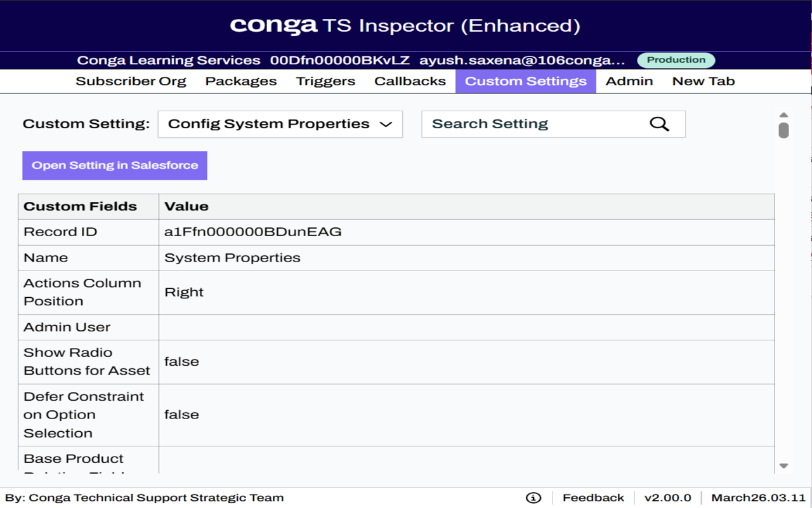
Task: Click the Conga logo in header
Action: [x=273, y=25]
